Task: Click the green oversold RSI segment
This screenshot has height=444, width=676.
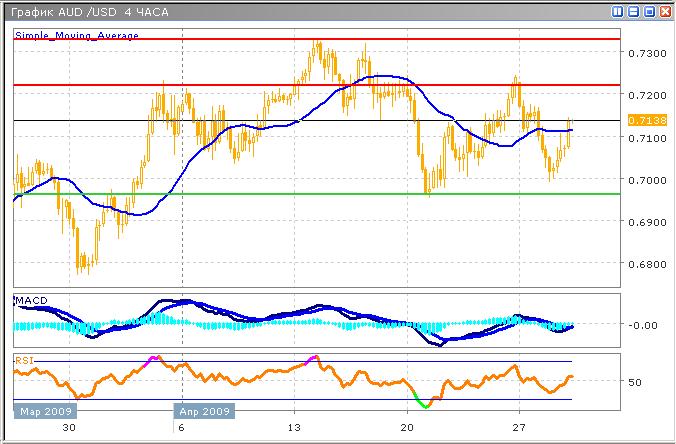Action: (424, 403)
